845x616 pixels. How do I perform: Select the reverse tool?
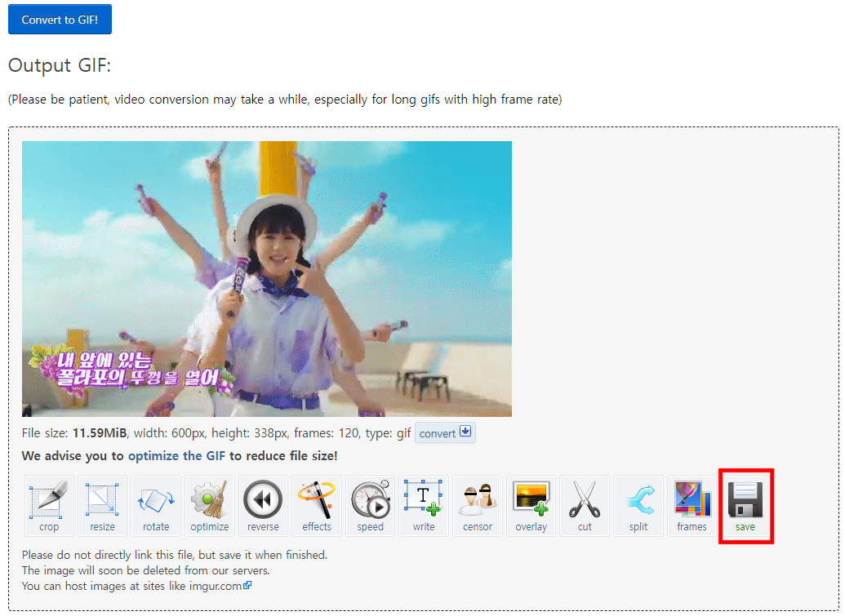pos(263,506)
